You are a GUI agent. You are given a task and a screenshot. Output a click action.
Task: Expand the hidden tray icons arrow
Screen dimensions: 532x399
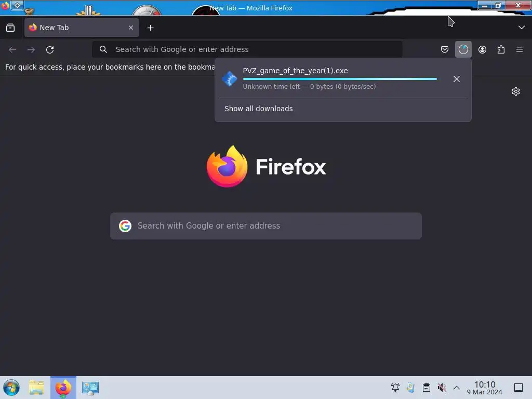(457, 388)
